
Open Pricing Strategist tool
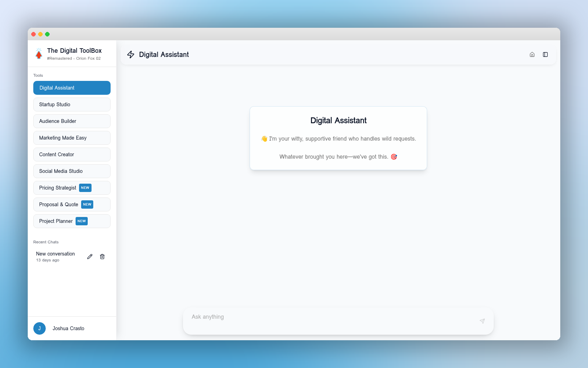[72, 188]
